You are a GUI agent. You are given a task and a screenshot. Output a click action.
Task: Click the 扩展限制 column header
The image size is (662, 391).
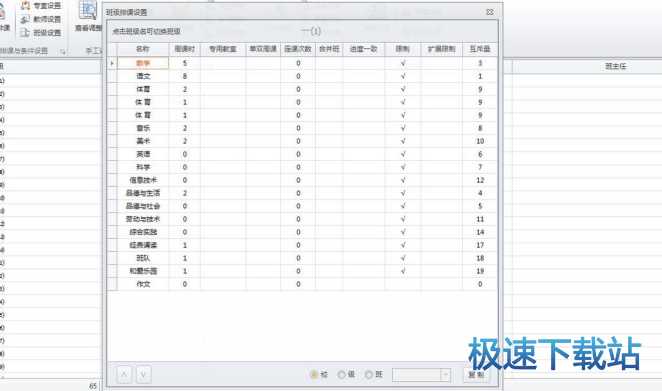pos(442,49)
